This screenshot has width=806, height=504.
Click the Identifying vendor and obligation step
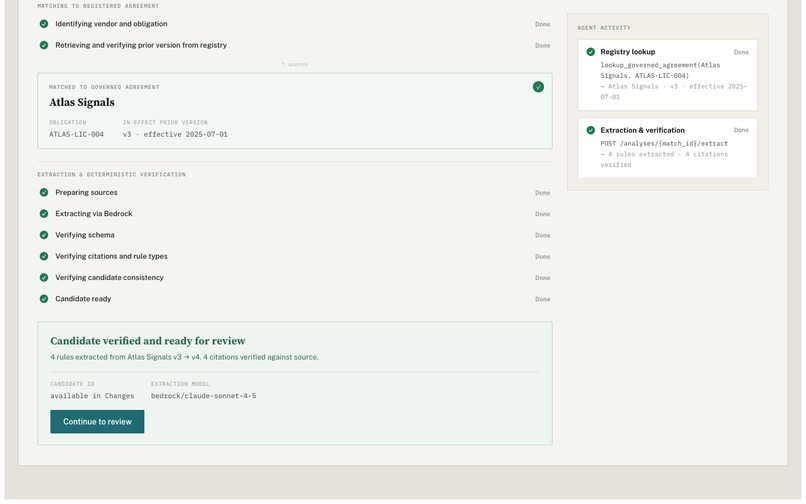111,24
